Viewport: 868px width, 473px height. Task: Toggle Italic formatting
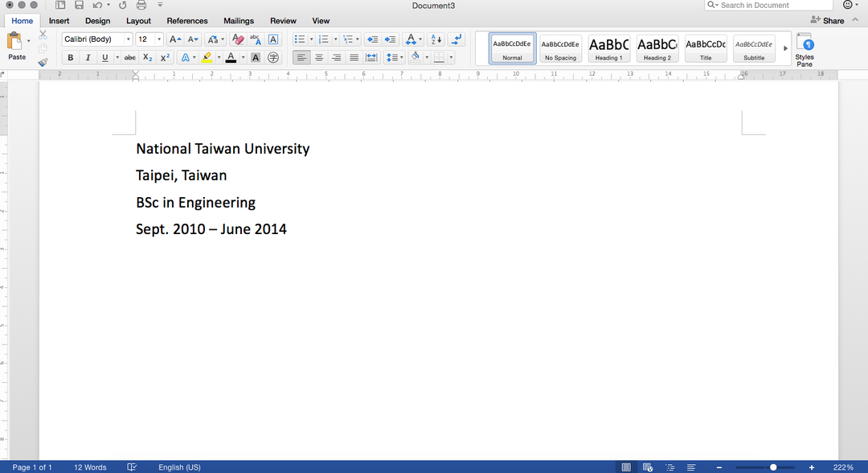tap(88, 58)
